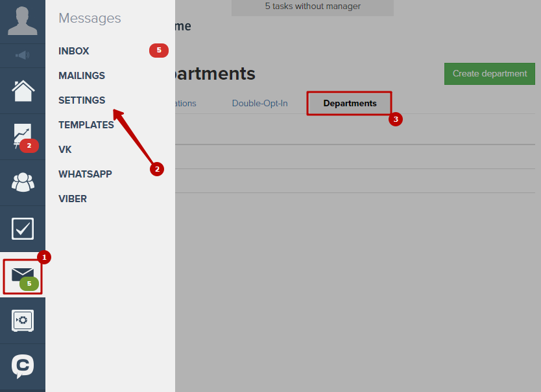541x392 pixels.
Task: Open the user profile avatar icon
Action: (23, 21)
